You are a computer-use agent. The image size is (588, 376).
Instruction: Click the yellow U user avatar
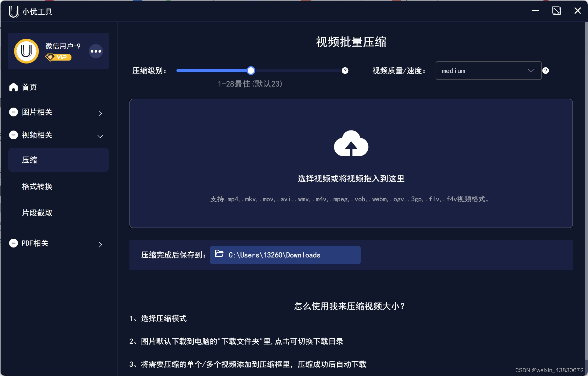tap(26, 51)
